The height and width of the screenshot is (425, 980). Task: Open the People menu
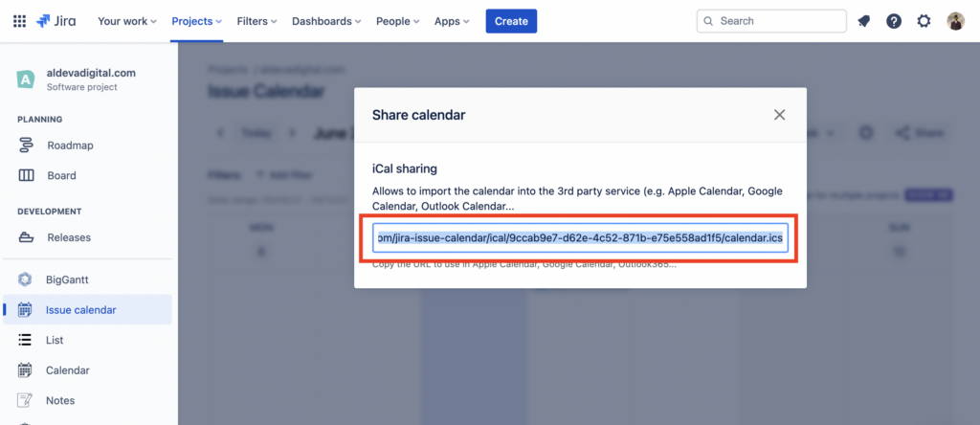[x=397, y=21]
